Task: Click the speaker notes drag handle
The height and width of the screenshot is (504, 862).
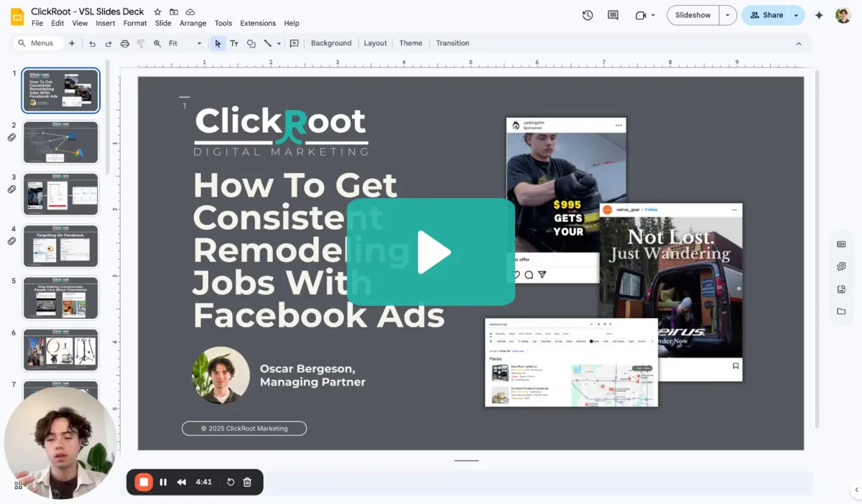Action: 466,460
